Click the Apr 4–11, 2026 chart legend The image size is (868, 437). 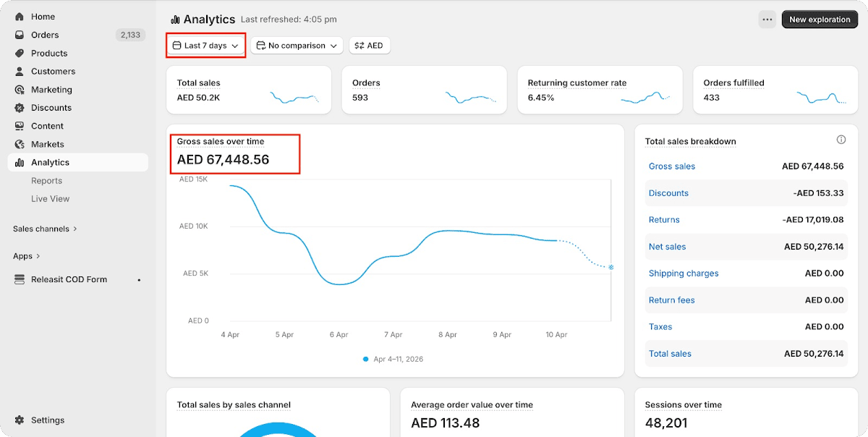click(x=394, y=359)
